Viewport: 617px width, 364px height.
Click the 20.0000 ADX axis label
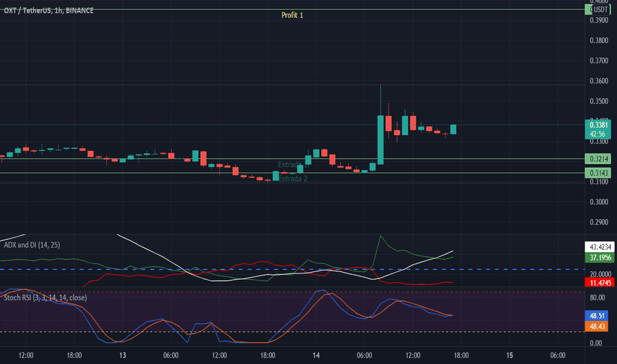pos(600,274)
